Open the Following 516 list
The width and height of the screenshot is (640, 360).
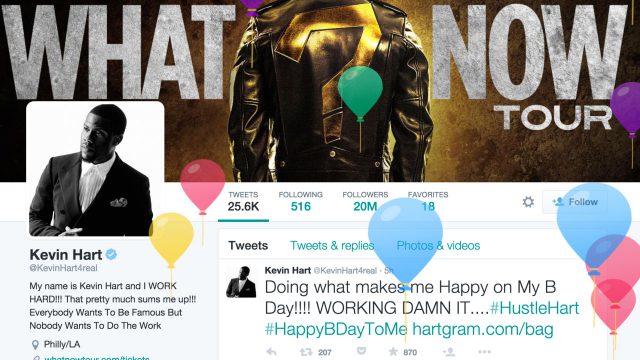(x=301, y=201)
